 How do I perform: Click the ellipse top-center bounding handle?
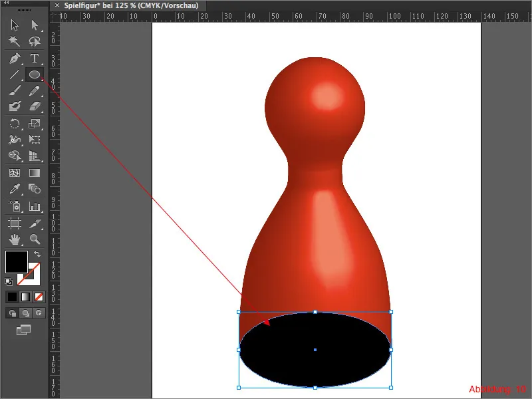click(x=315, y=312)
